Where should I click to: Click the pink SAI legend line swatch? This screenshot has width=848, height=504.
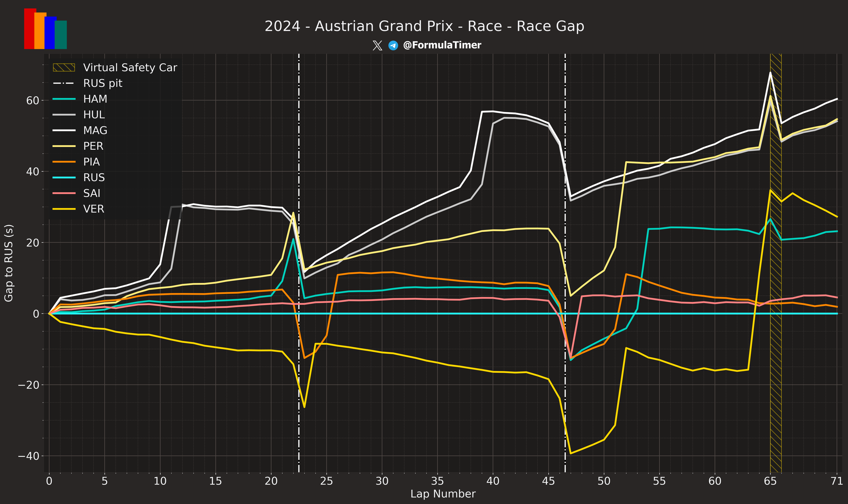click(64, 193)
